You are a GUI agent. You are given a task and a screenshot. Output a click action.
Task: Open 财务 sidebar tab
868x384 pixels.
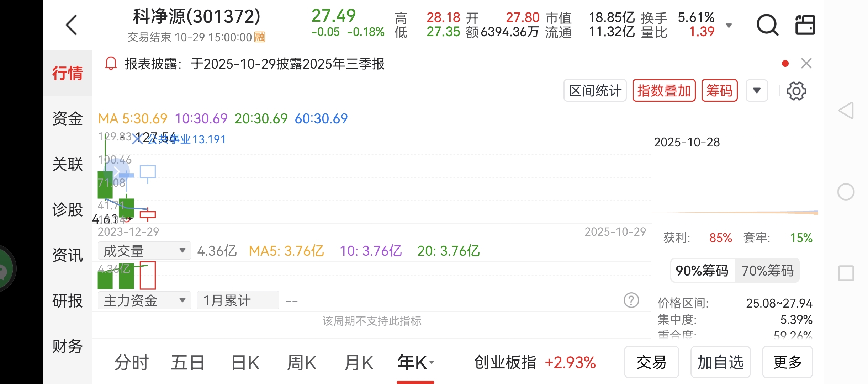67,346
